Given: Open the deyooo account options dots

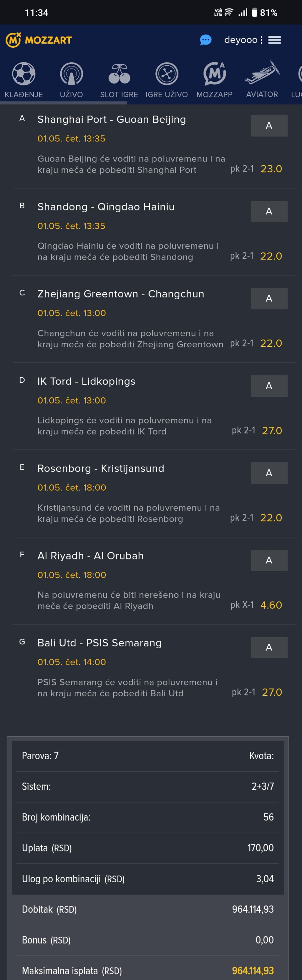Looking at the screenshot, I should (262, 40).
